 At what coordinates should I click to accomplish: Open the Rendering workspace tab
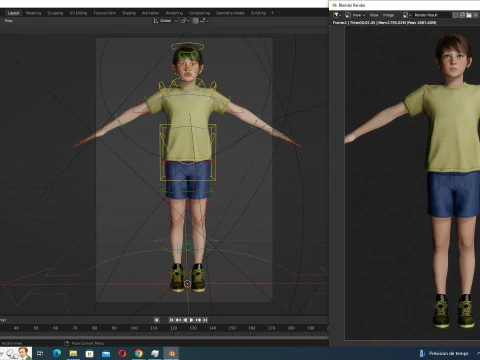174,13
